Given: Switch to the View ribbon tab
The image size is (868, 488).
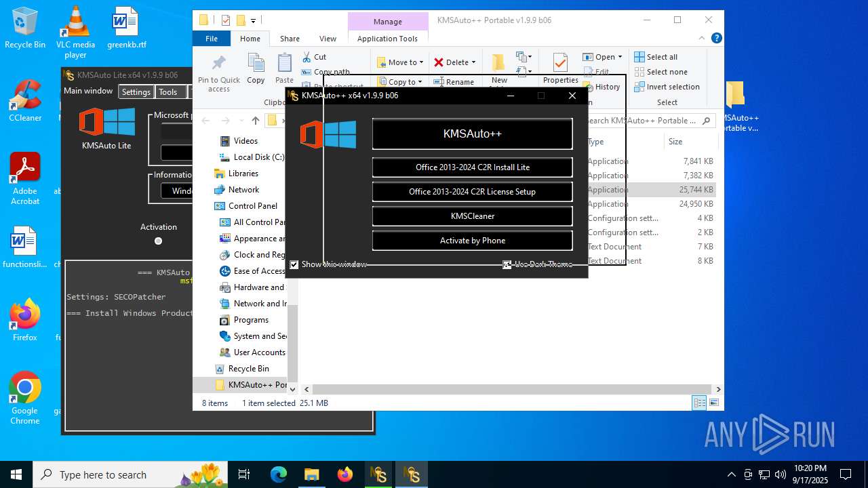Looking at the screenshot, I should pos(328,39).
